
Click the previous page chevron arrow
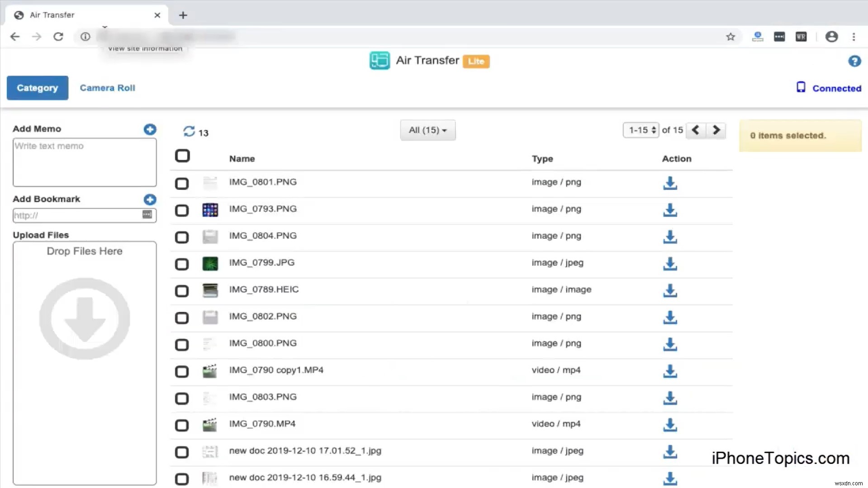coord(695,130)
